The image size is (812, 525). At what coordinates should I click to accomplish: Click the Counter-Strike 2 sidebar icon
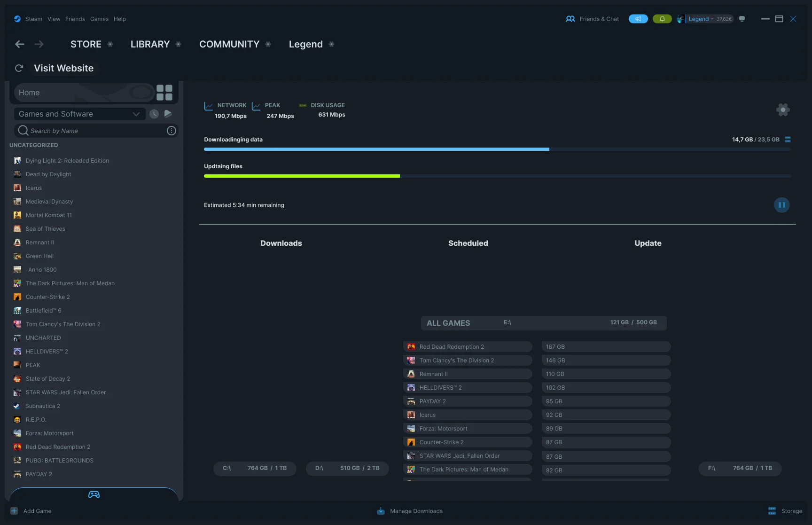(17, 297)
